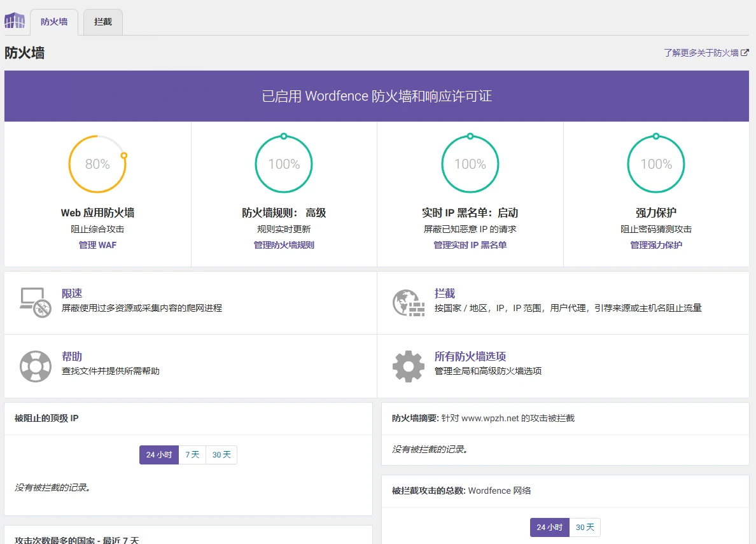Enable the 30 天 filter under 被拦截攻击的总数
This screenshot has height=544, width=756.
(584, 527)
